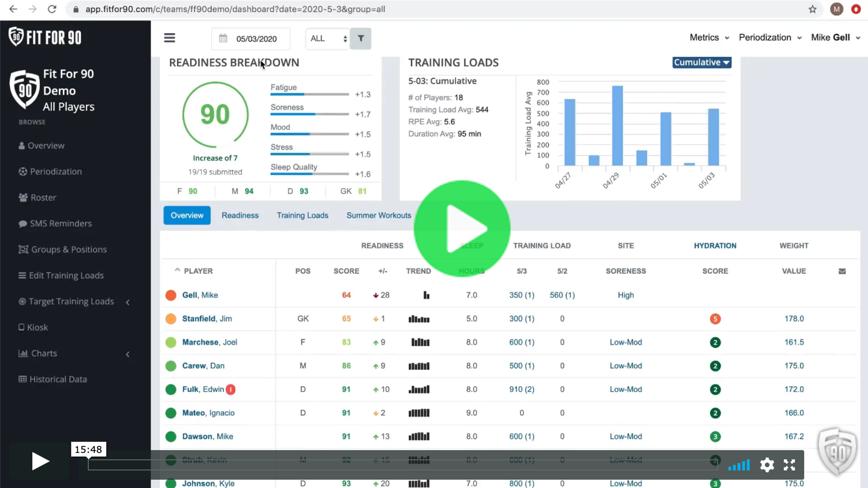Click the readiness score 90 circle

215,115
